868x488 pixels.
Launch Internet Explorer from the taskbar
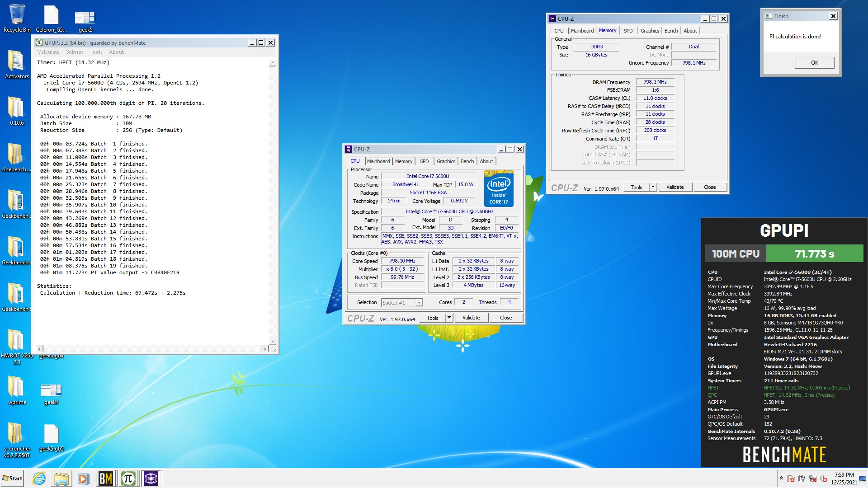coord(39,478)
